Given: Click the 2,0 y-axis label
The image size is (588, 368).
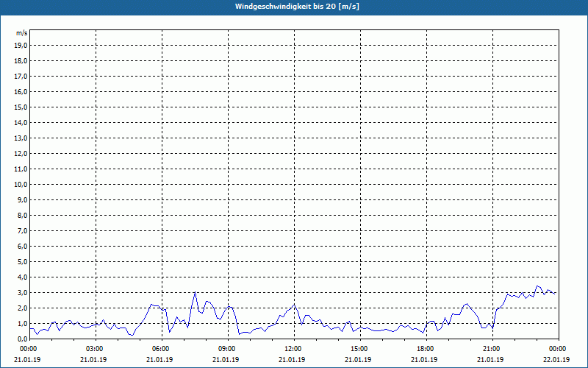Looking at the screenshot, I should 23,308.
